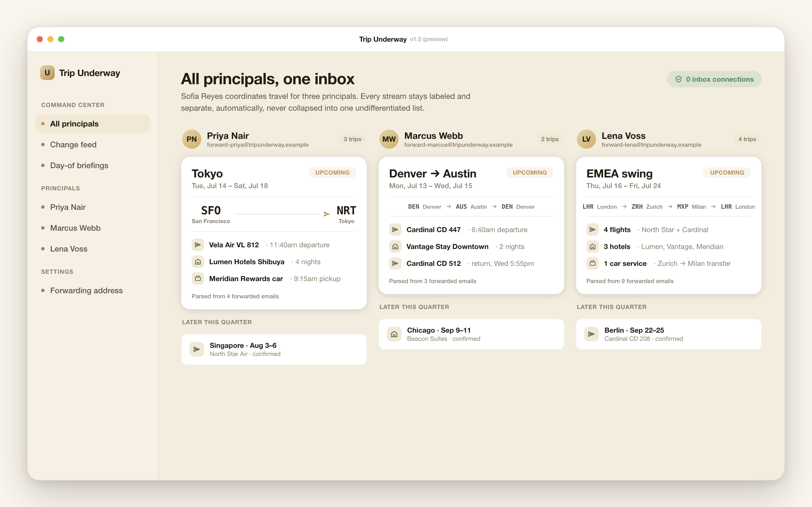The height and width of the screenshot is (507, 812).
Task: Click the Lumen Hotels Shibuya hotel icon
Action: pyautogui.click(x=198, y=262)
